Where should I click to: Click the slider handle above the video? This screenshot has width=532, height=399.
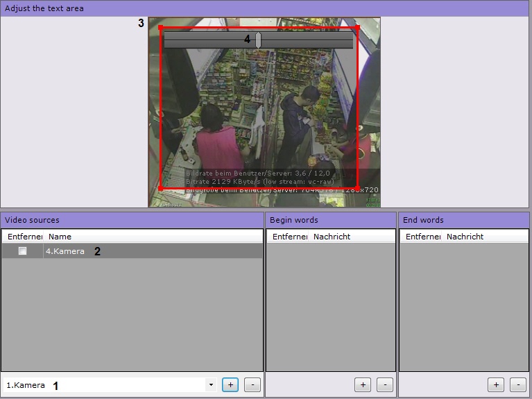[258, 40]
